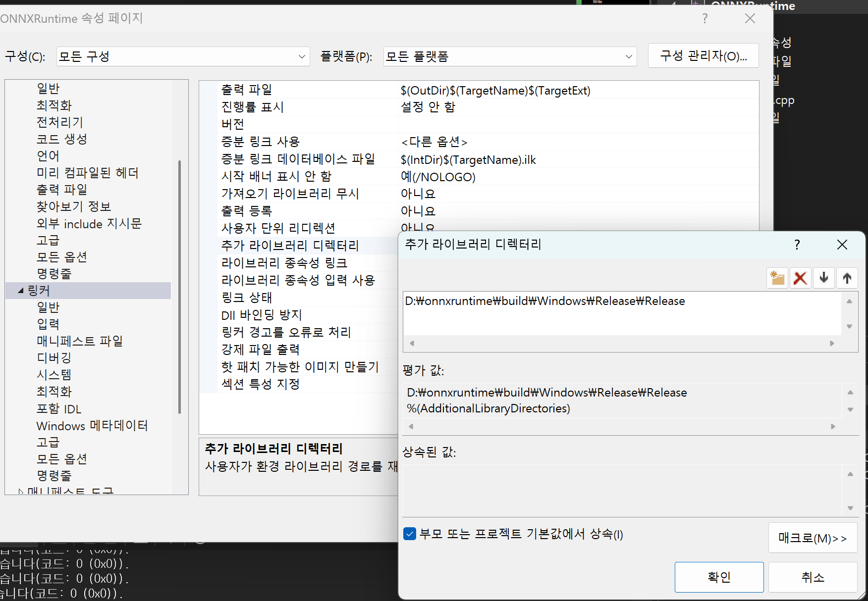This screenshot has width=868, height=601.
Task: Confirm with 확인 button
Action: pos(719,577)
